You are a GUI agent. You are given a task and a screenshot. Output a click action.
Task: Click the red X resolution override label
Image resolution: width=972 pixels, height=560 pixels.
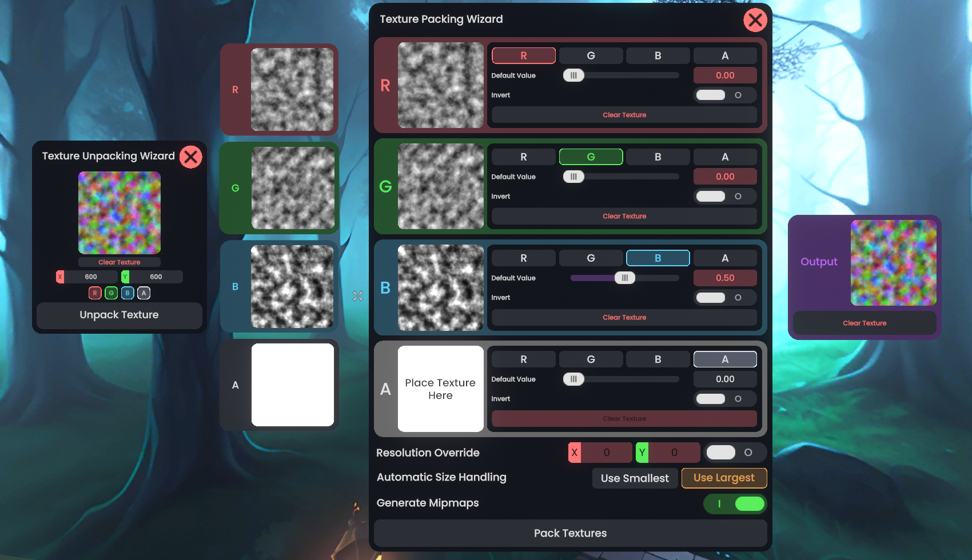(575, 453)
